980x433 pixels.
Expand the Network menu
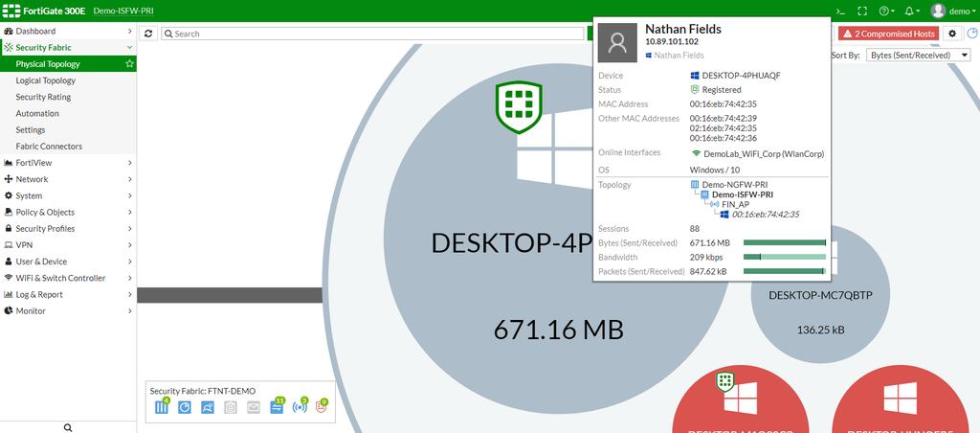(68, 179)
